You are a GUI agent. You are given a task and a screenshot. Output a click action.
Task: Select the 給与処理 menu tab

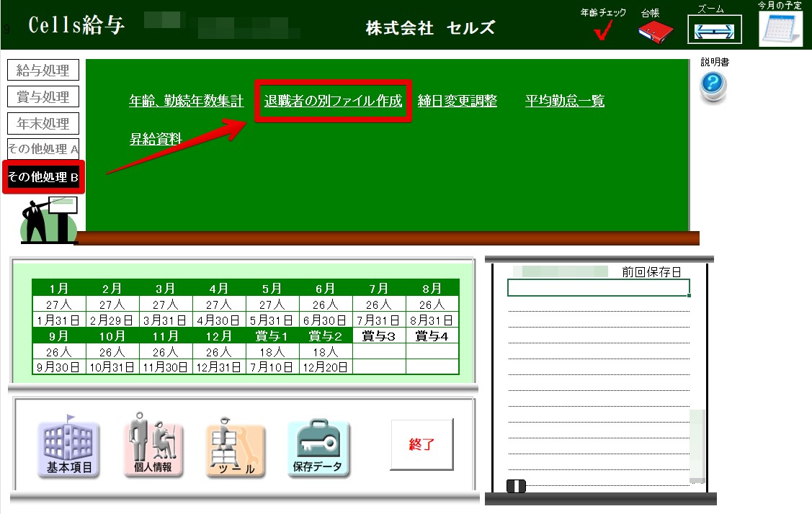(x=43, y=71)
